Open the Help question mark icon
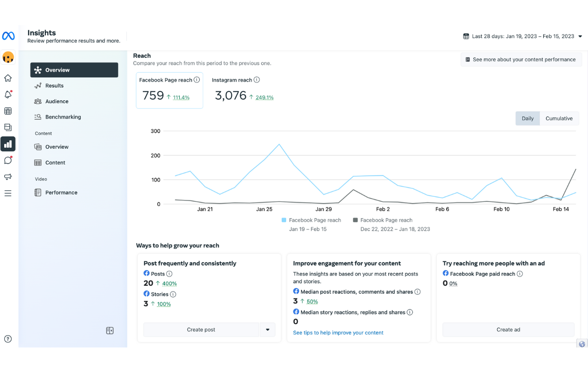The image size is (588, 373). (x=8, y=339)
